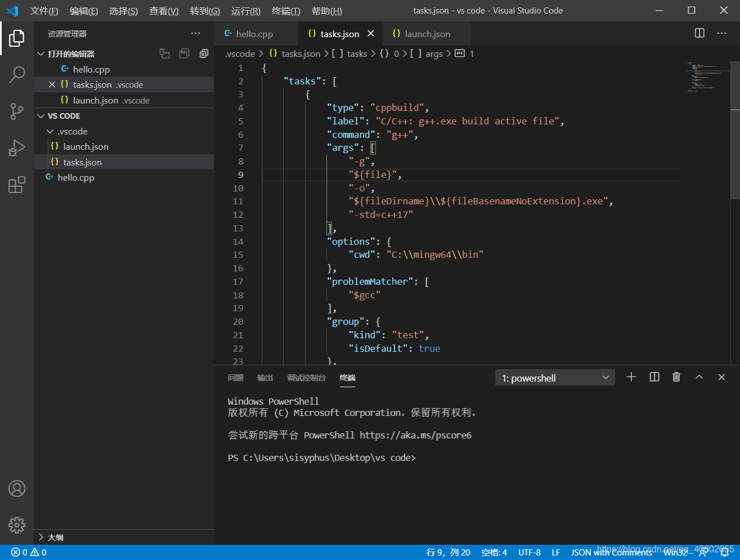Open tasks.json in file tree
The width and height of the screenshot is (740, 560).
coord(124,162)
